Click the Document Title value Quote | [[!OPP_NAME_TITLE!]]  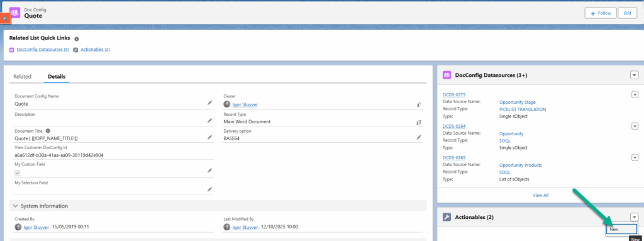pyautogui.click(x=46, y=138)
